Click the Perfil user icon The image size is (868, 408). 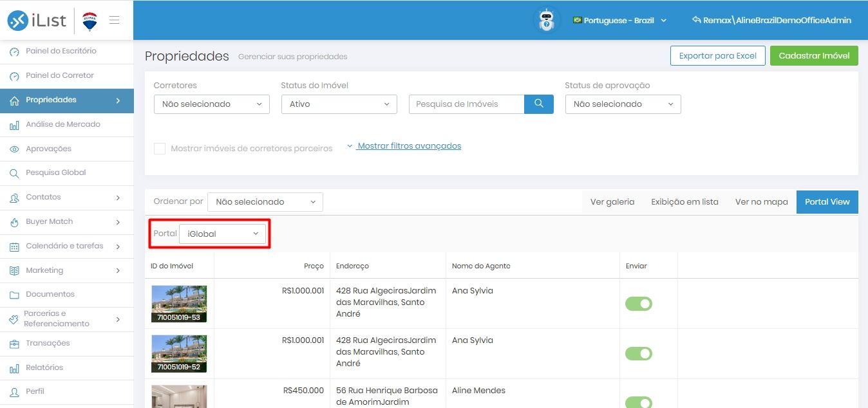14,392
